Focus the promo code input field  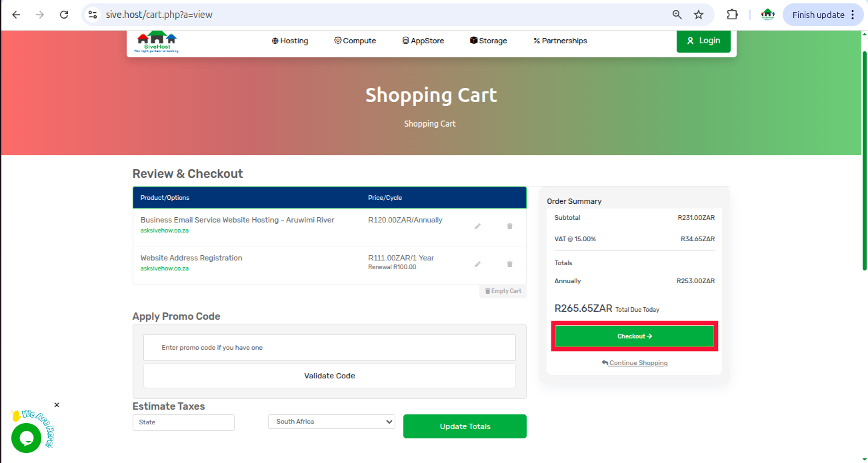click(x=329, y=348)
